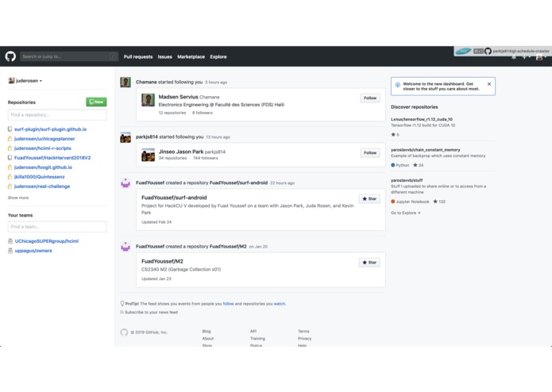Screen dimensions: 552x392
Task: Focus the Find a repository field
Action: click(x=57, y=114)
